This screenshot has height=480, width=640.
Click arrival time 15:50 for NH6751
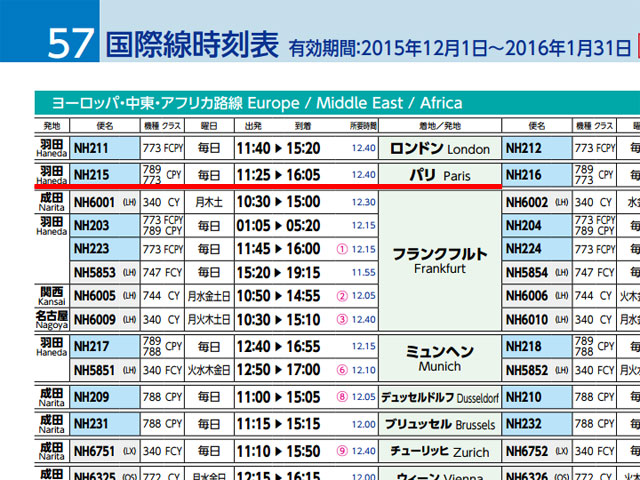point(303,451)
